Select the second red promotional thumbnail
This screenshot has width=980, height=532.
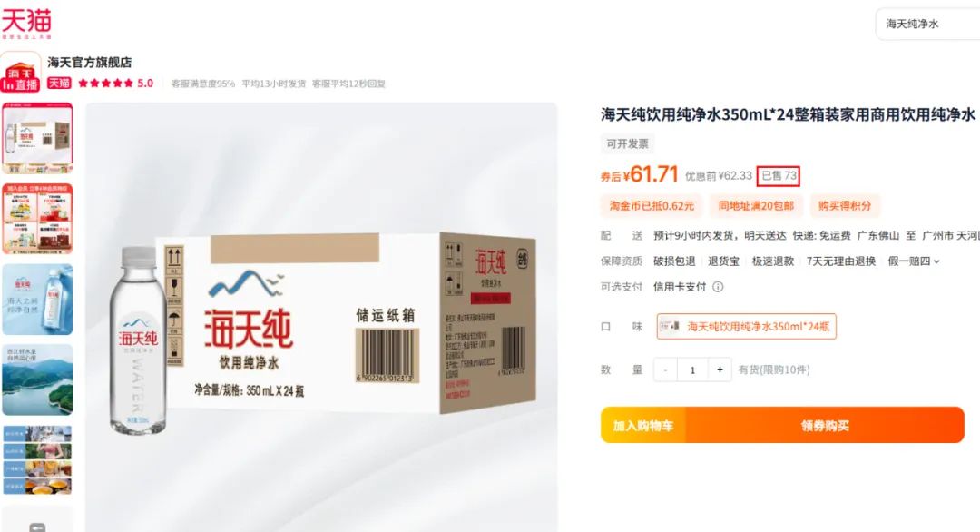point(37,219)
